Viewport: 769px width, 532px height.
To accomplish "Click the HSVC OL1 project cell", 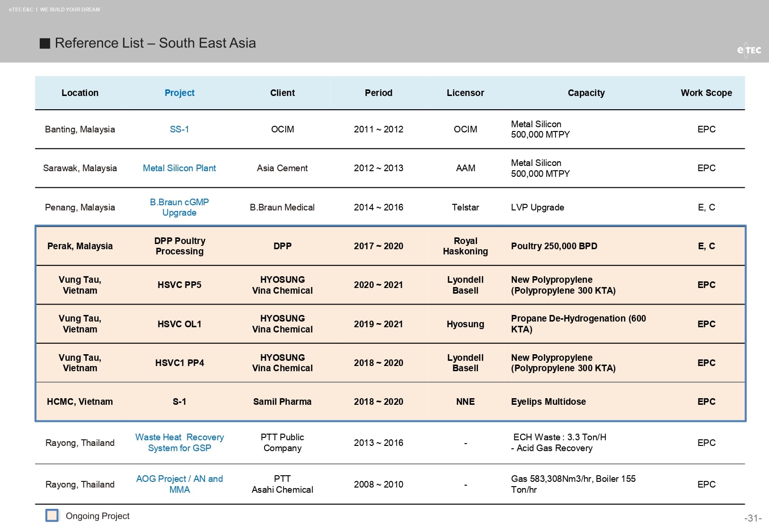I will click(x=179, y=324).
